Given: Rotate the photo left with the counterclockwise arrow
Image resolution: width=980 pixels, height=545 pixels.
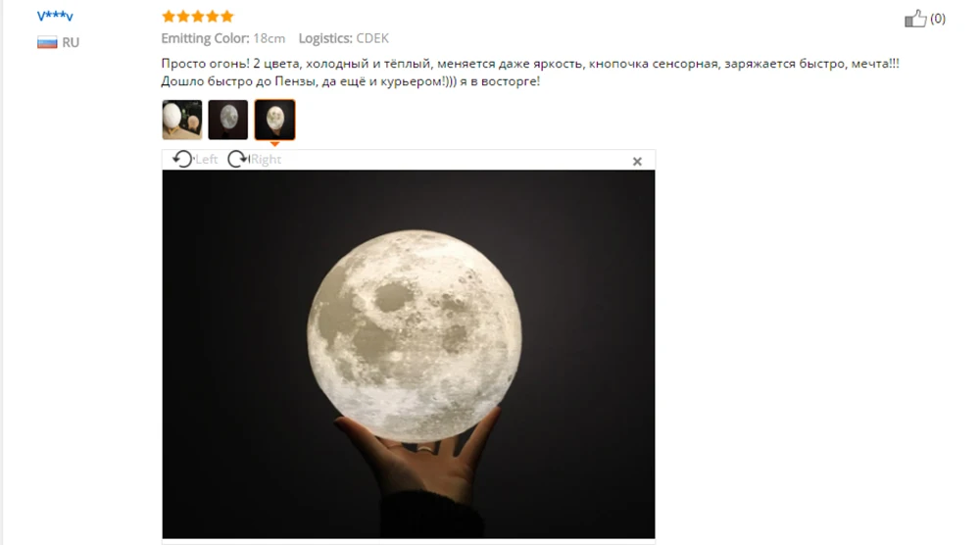Looking at the screenshot, I should pyautogui.click(x=182, y=160).
